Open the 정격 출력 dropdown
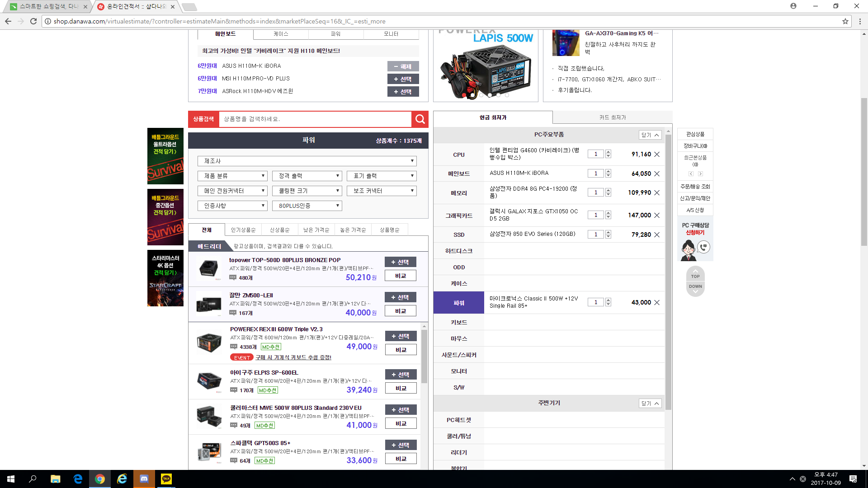 (x=307, y=176)
